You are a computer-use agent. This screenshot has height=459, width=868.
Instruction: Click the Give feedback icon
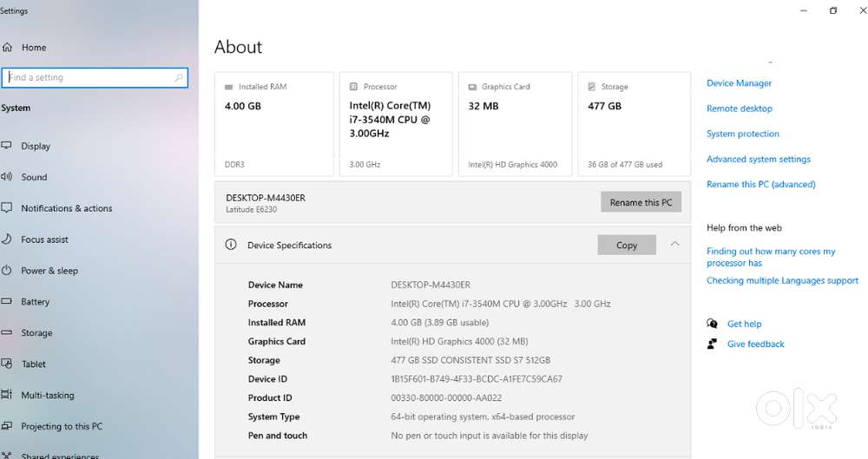click(713, 344)
